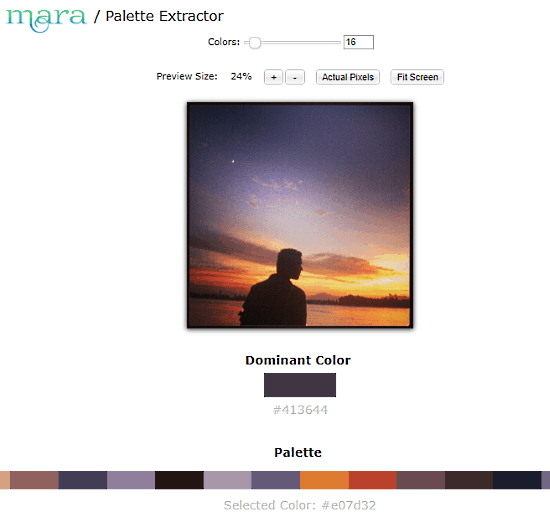Click into the Colors number field showing 16

tap(358, 42)
